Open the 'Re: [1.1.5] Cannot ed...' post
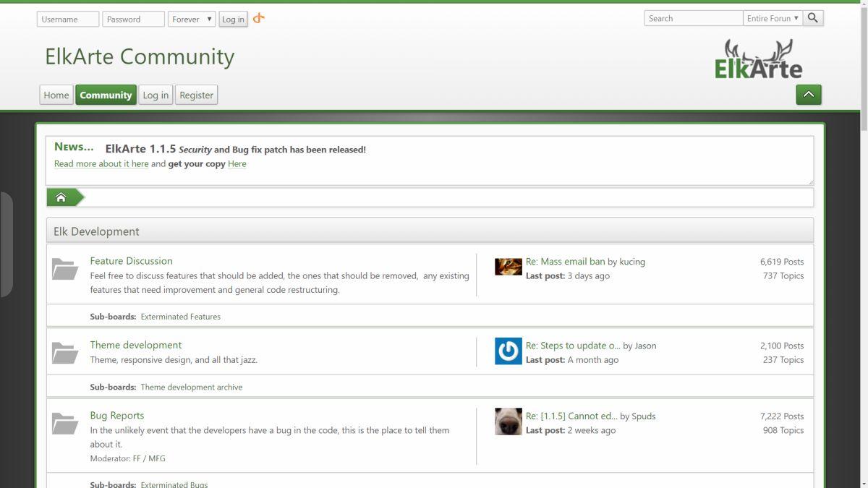The height and width of the screenshot is (488, 868). click(571, 416)
